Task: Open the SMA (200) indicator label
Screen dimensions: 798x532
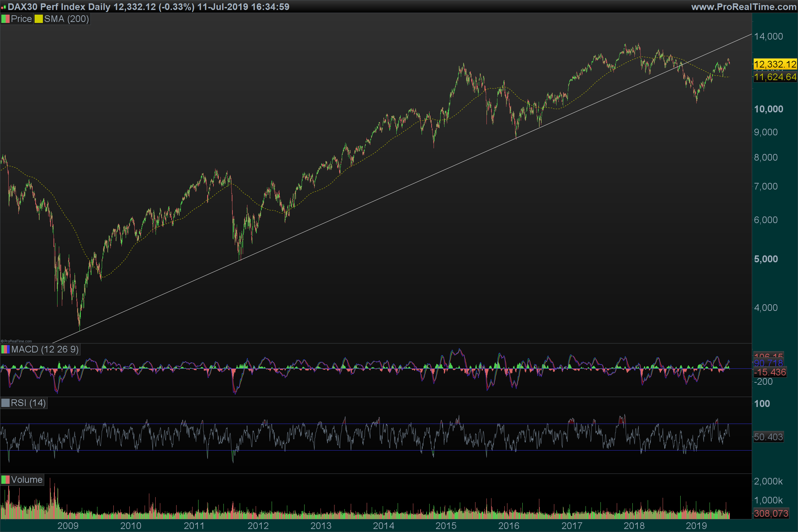Action: [66, 19]
